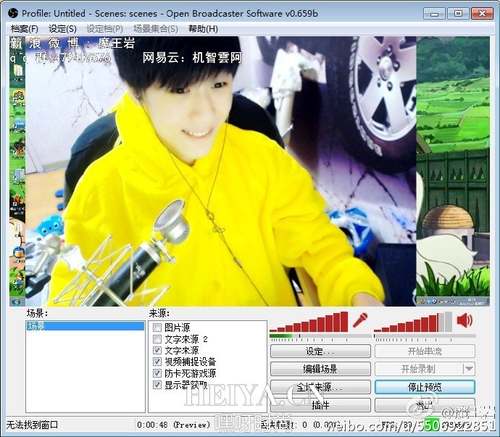Enable the 文字来源 2 checkbox

point(157,339)
